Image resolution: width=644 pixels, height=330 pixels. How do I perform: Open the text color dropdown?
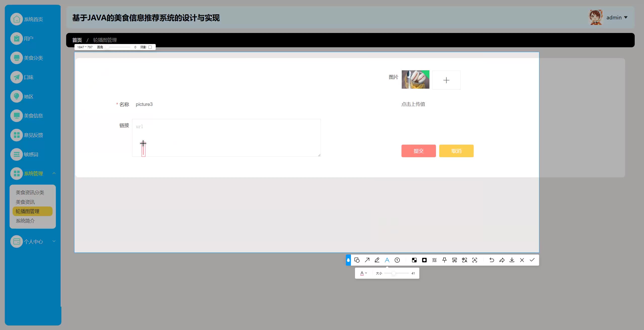pos(364,273)
